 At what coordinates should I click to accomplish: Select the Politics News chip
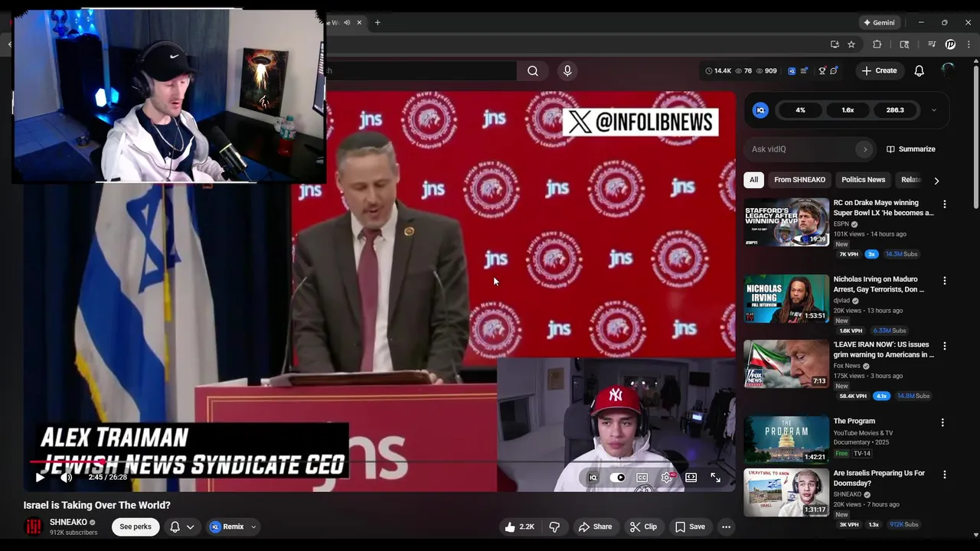(863, 180)
